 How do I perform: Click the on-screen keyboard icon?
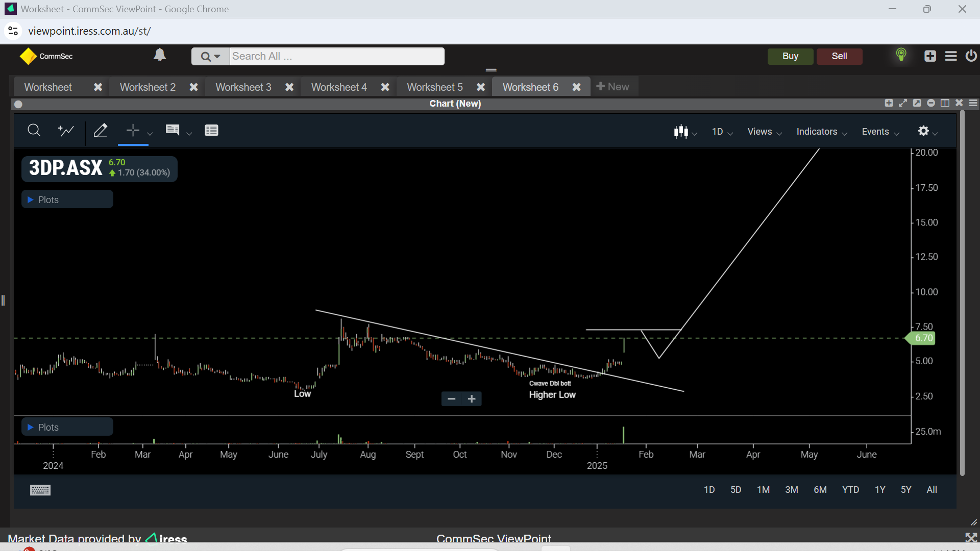tap(40, 490)
